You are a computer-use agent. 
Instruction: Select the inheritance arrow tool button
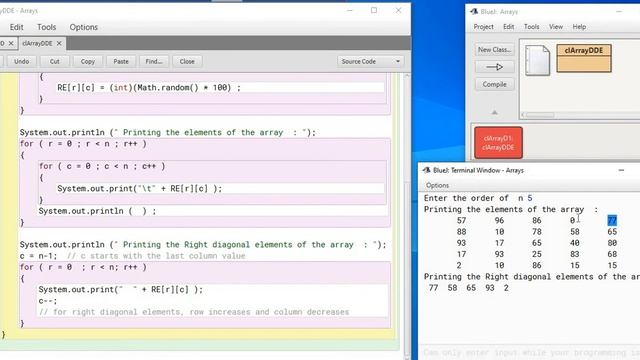coord(494,67)
